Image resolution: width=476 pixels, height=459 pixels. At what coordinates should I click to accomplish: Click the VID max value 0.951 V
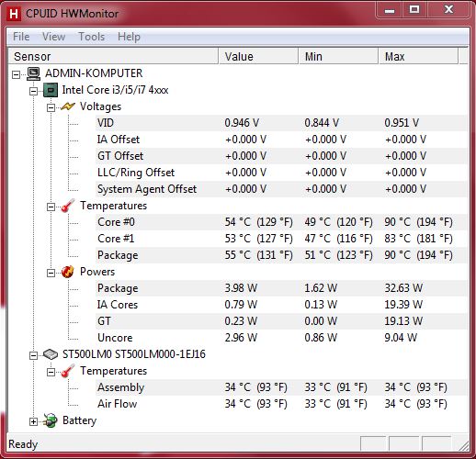point(402,123)
